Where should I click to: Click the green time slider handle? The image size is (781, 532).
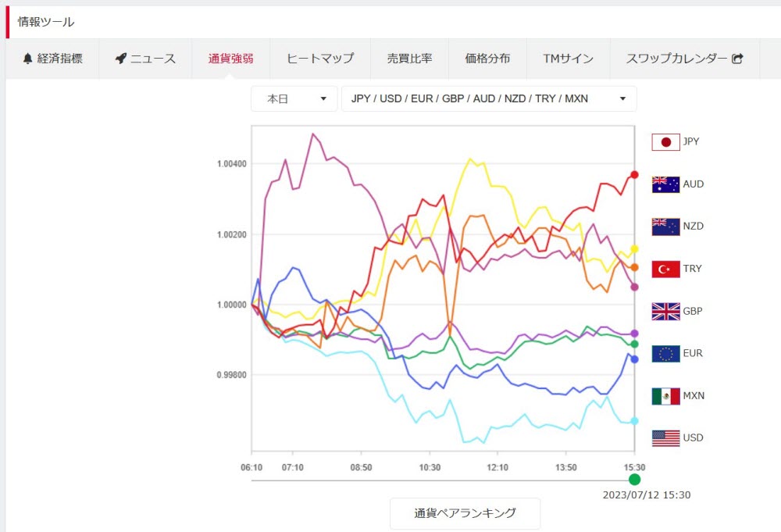click(634, 480)
